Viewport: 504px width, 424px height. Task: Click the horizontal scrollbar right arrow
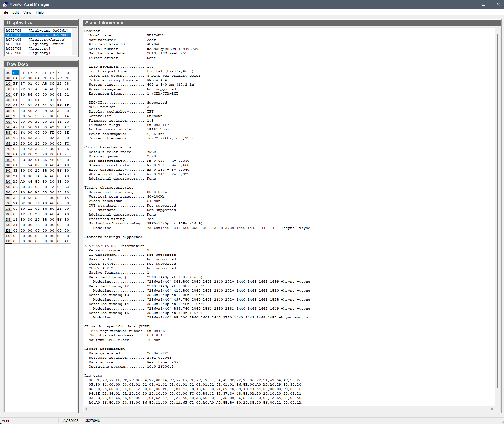coord(492,409)
